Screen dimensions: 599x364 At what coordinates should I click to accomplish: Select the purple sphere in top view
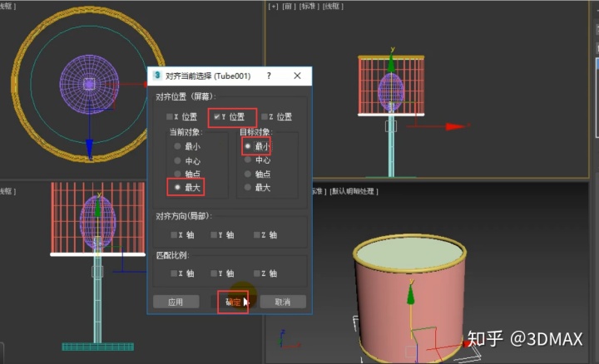[x=89, y=84]
